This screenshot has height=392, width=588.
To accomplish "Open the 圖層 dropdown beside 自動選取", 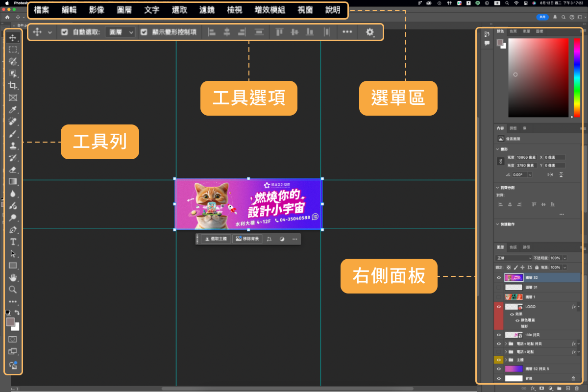I will click(121, 32).
